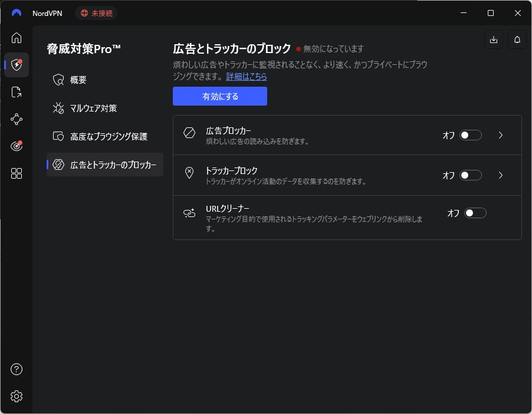Image resolution: width=532 pixels, height=414 pixels.
Task: Open the file sharing sidebar icon
Action: click(x=17, y=92)
